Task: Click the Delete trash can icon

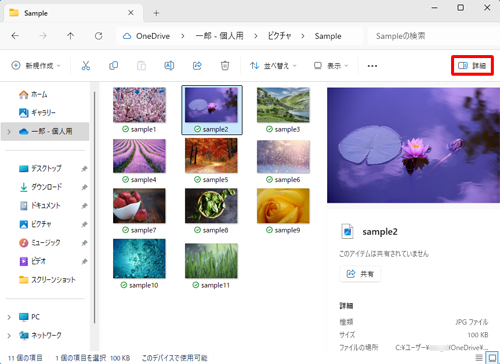Action: 225,66
